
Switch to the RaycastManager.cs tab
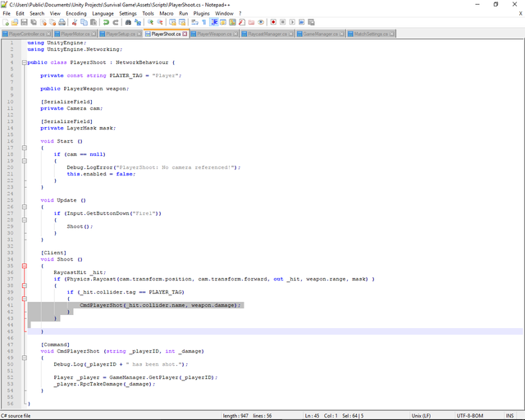(x=267, y=34)
